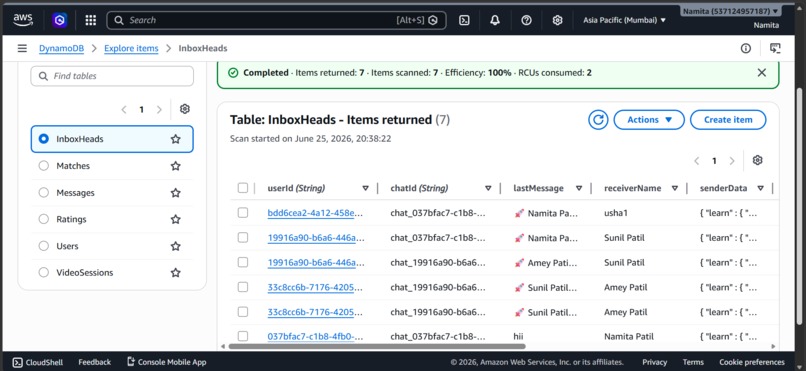Open item link 037bfac7-c1b8-4fb0
This screenshot has height=371, width=806.
(316, 337)
